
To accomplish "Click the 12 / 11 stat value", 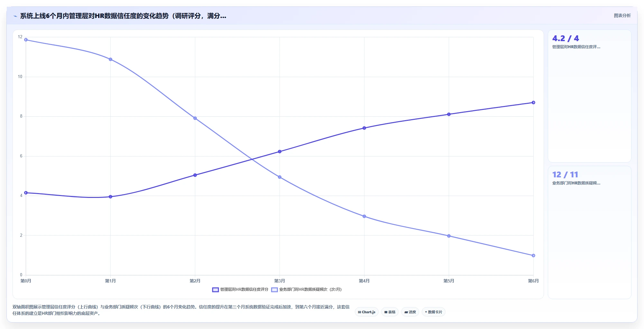I will 565,174.
